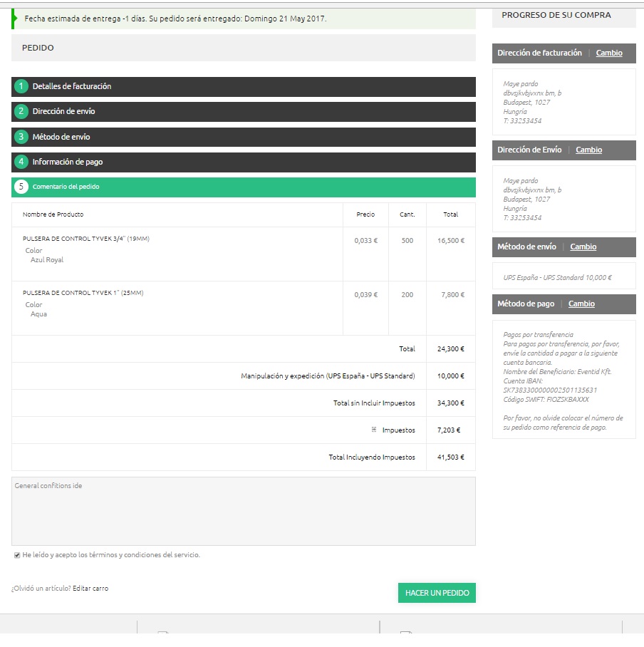Select the step 2 circle icon

coord(21,111)
